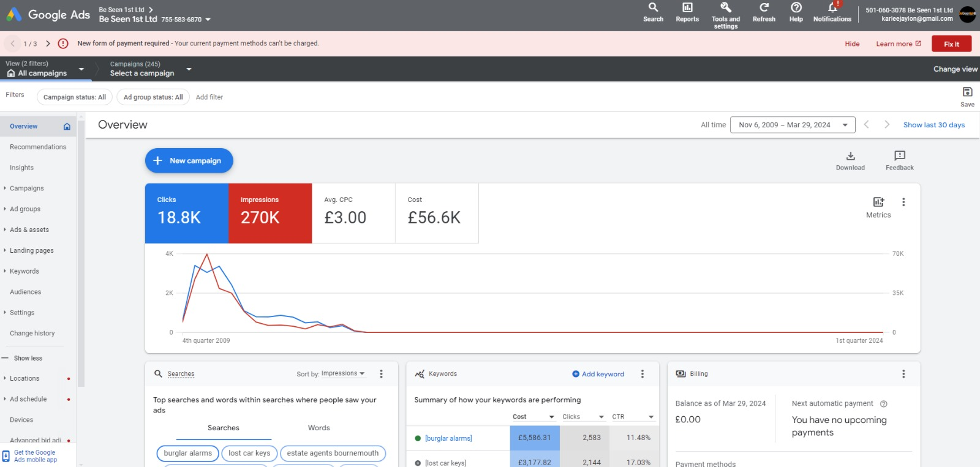
Task: Click Add keyword link
Action: point(598,374)
